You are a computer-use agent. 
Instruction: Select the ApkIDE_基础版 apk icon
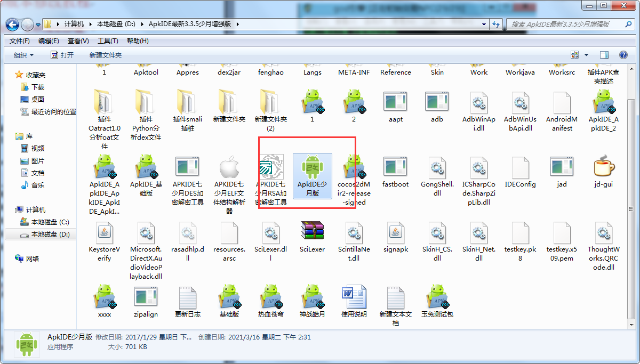[146, 167]
